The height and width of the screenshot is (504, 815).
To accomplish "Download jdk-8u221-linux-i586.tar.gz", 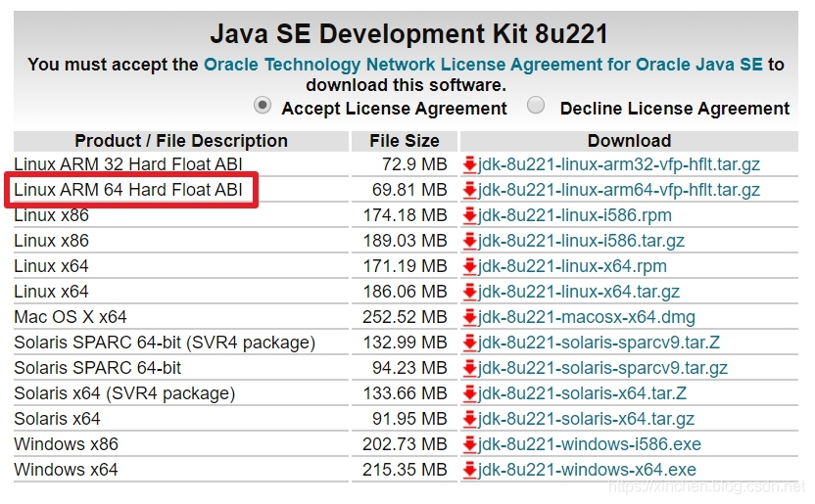I will (x=581, y=241).
